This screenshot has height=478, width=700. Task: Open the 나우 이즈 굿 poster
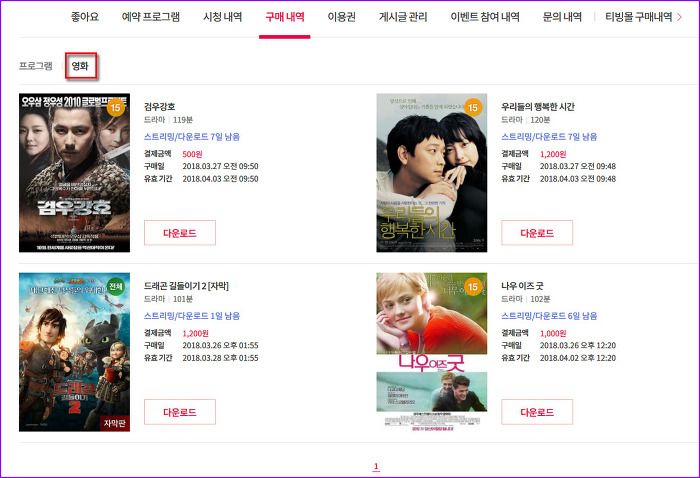point(432,352)
